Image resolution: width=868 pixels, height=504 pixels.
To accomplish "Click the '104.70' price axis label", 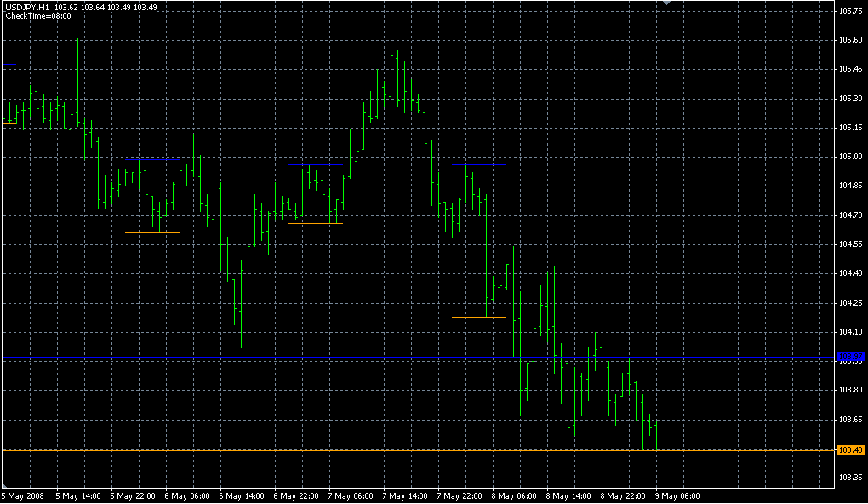I will pyautogui.click(x=851, y=215).
